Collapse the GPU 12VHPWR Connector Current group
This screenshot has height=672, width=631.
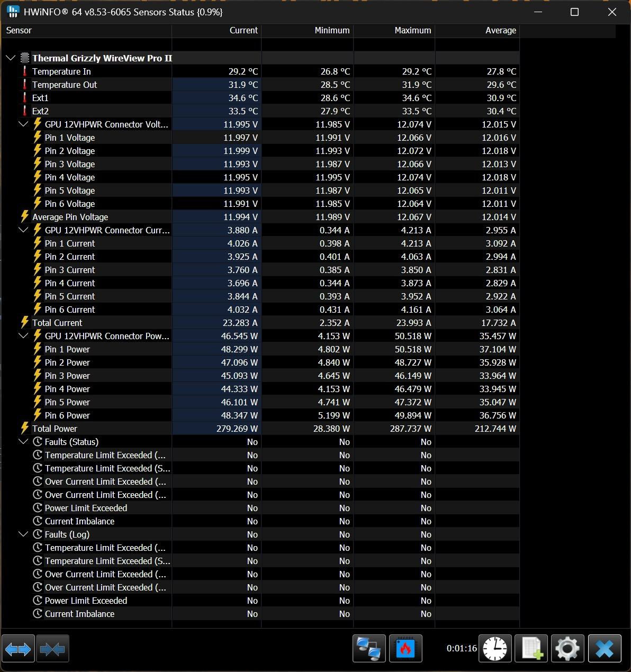point(23,230)
